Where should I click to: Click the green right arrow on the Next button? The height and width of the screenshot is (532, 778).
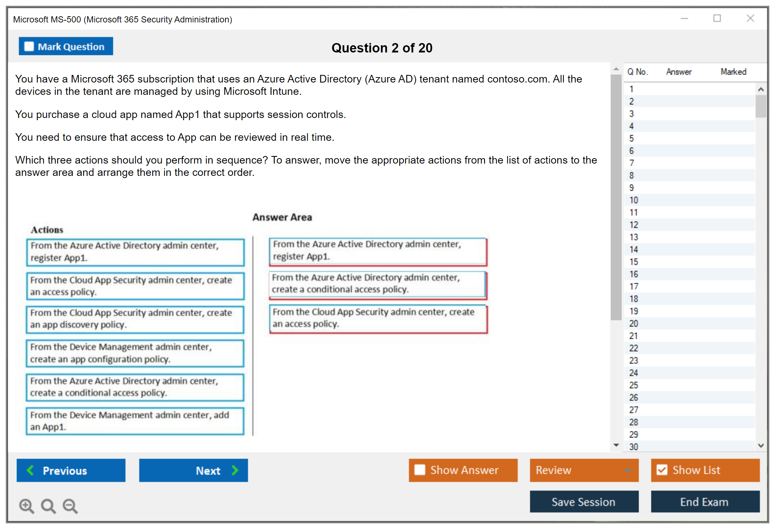click(235, 470)
